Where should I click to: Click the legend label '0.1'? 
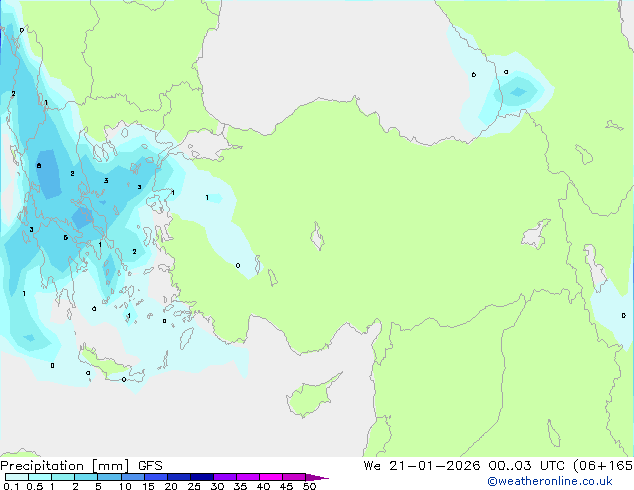11,486
